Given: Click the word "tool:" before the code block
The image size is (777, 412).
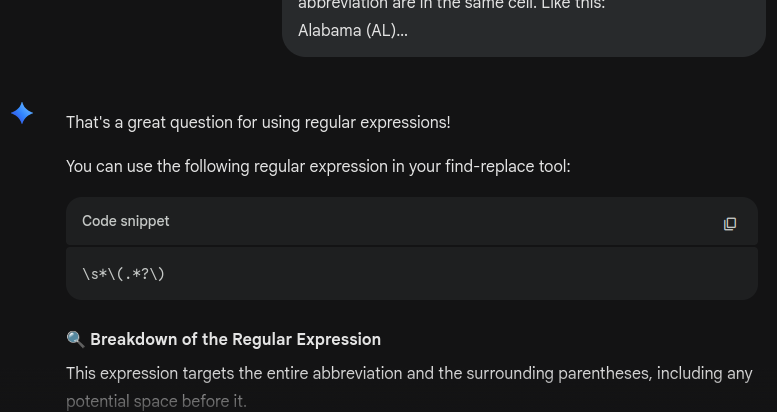Looking at the screenshot, I should click(x=554, y=167).
